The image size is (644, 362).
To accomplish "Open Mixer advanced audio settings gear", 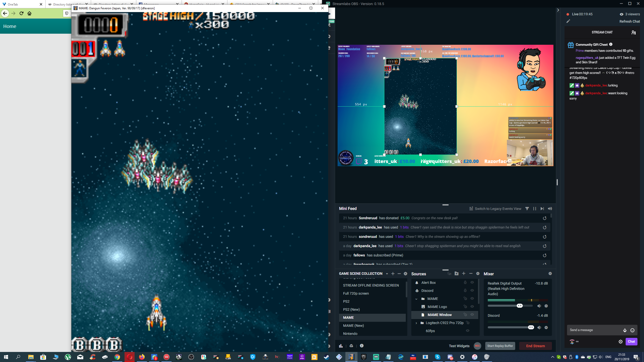I will click(x=550, y=274).
